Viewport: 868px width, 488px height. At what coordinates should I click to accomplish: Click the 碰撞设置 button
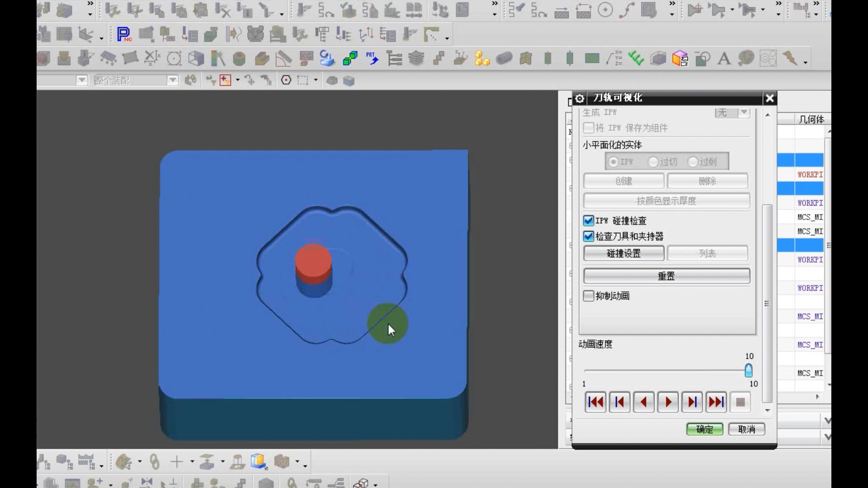pos(623,253)
